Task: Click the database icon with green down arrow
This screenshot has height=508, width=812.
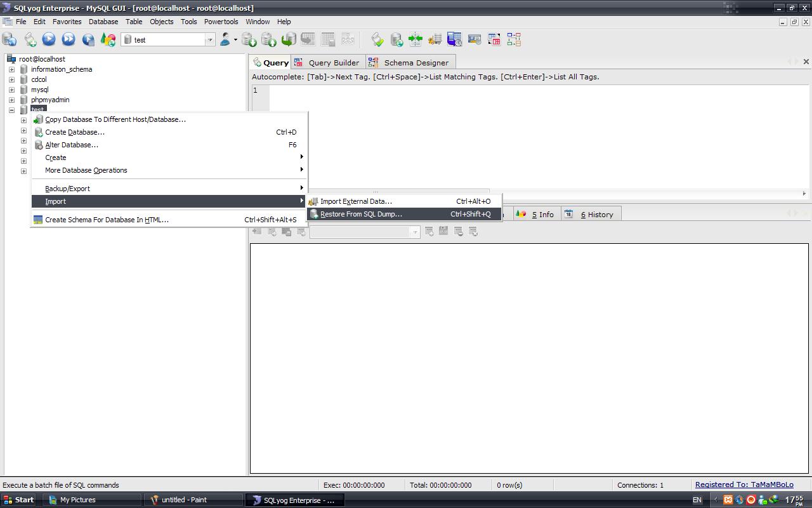Action: [x=249, y=39]
